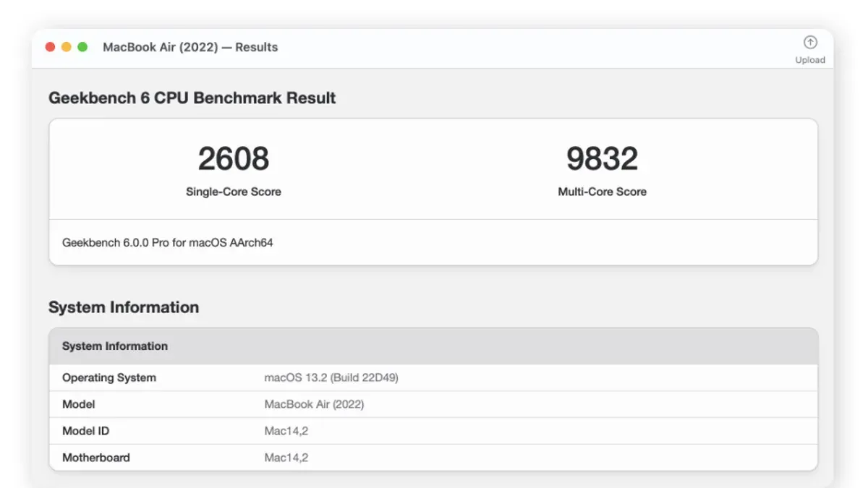The width and height of the screenshot is (868, 488).
Task: Maximize the window using green button
Action: pos(82,47)
